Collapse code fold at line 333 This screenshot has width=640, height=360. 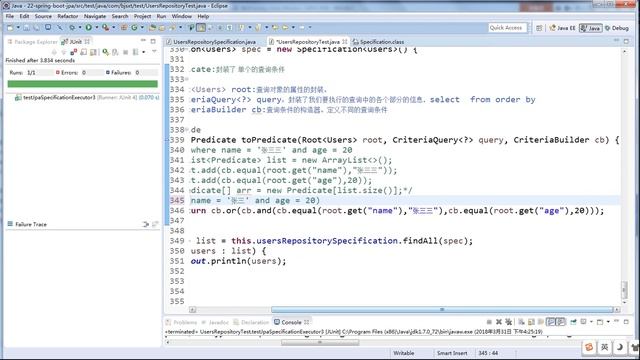(187, 79)
